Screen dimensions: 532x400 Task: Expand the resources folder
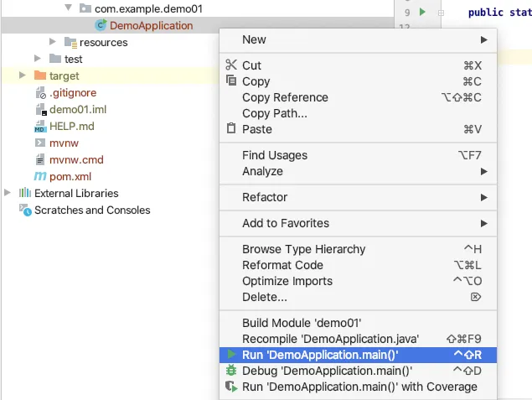pyautogui.click(x=53, y=42)
